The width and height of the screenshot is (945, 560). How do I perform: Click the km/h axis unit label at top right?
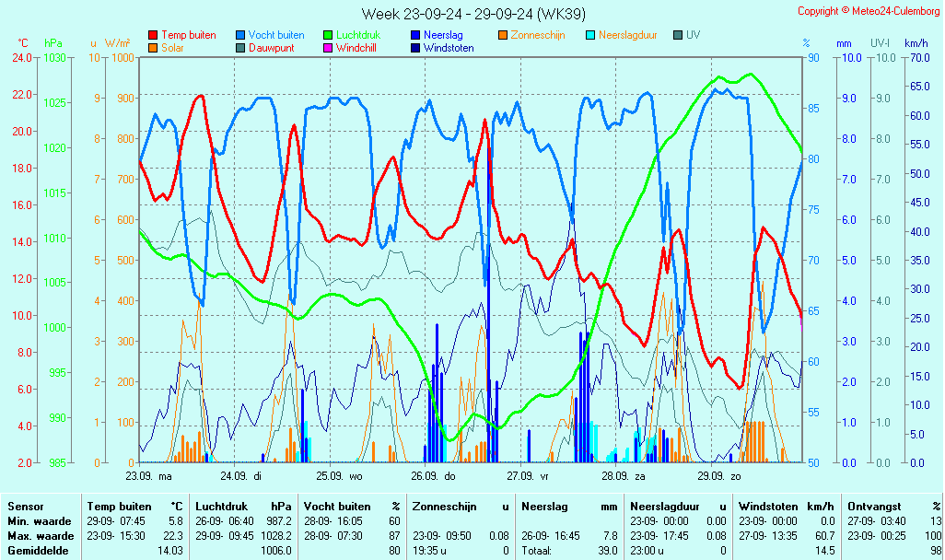pyautogui.click(x=916, y=43)
